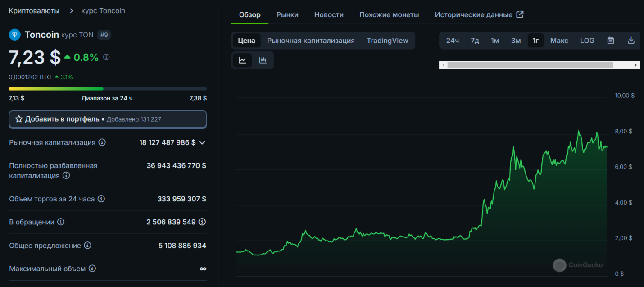644x287 pixels.
Task: Click the scrollbar left arrow
Action: [x=443, y=65]
